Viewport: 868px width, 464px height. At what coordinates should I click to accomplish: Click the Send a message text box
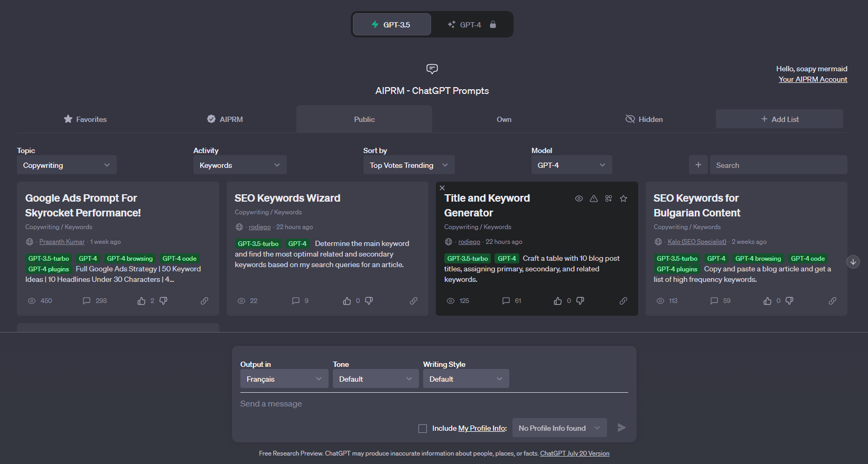tap(434, 404)
